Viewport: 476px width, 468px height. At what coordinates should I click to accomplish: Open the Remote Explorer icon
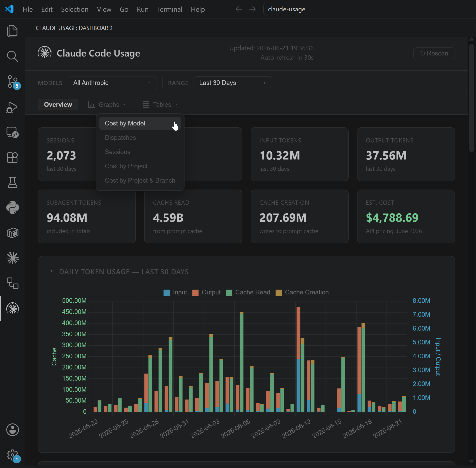(x=12, y=132)
